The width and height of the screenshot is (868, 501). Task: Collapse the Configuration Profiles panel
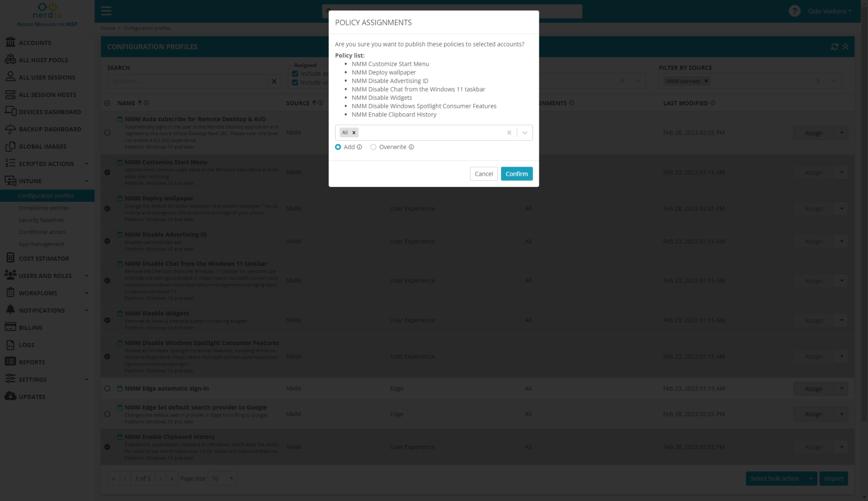click(845, 46)
